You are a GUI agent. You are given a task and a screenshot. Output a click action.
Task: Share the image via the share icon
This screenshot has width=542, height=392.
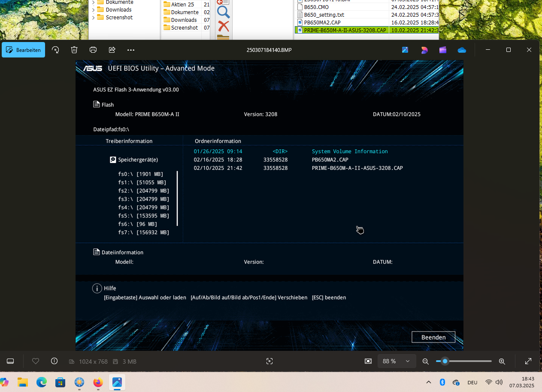tap(112, 50)
